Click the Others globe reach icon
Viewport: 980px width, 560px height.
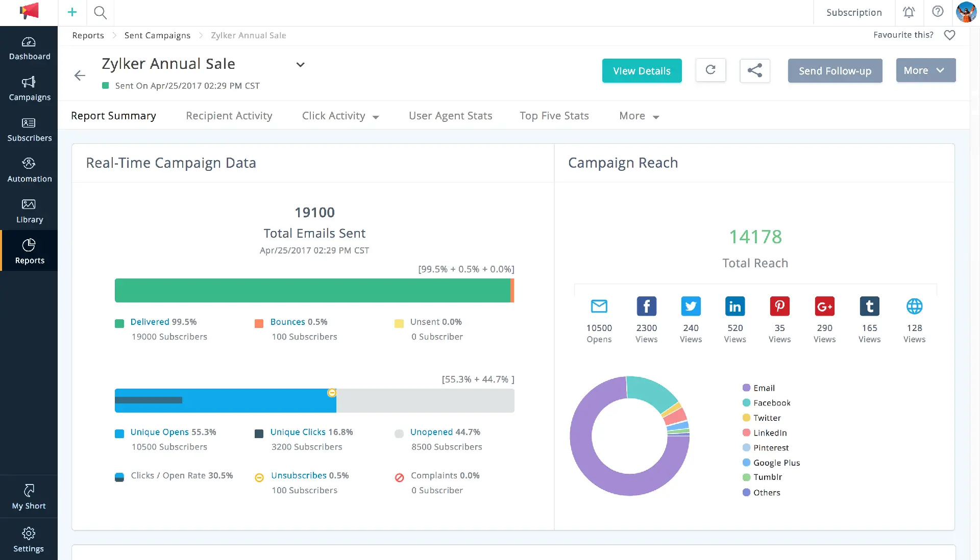pyautogui.click(x=915, y=306)
